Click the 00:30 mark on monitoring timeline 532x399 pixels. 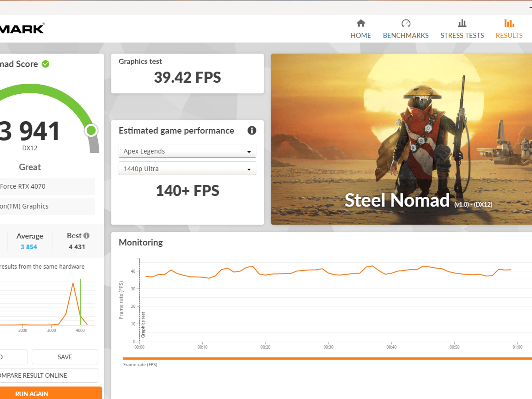coord(328,347)
